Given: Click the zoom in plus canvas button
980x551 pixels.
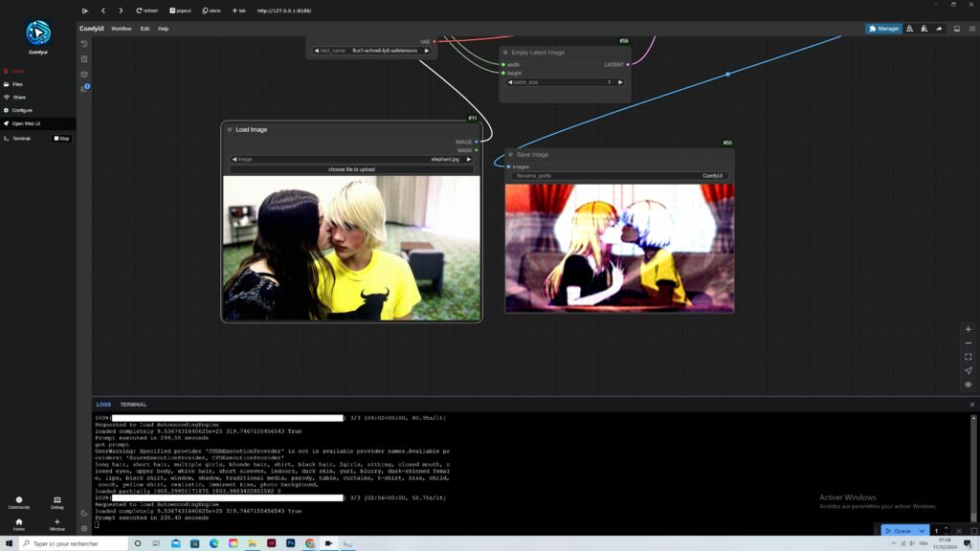Looking at the screenshot, I should point(968,329).
